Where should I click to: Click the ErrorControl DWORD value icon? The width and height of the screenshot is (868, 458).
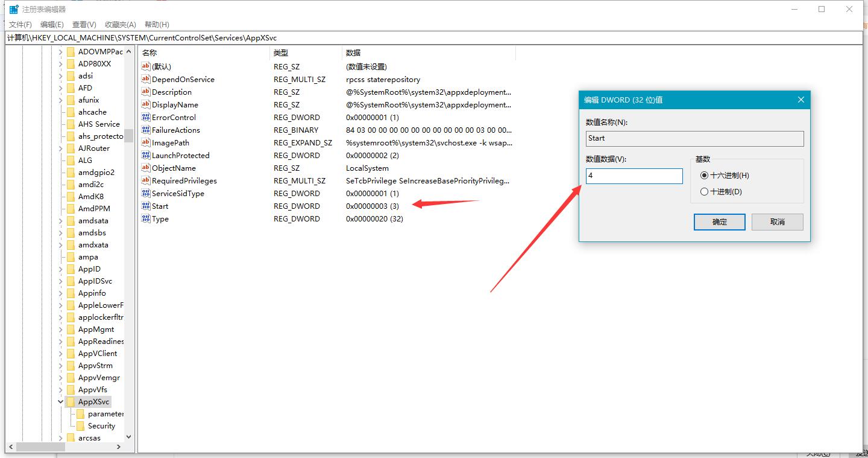tap(146, 117)
